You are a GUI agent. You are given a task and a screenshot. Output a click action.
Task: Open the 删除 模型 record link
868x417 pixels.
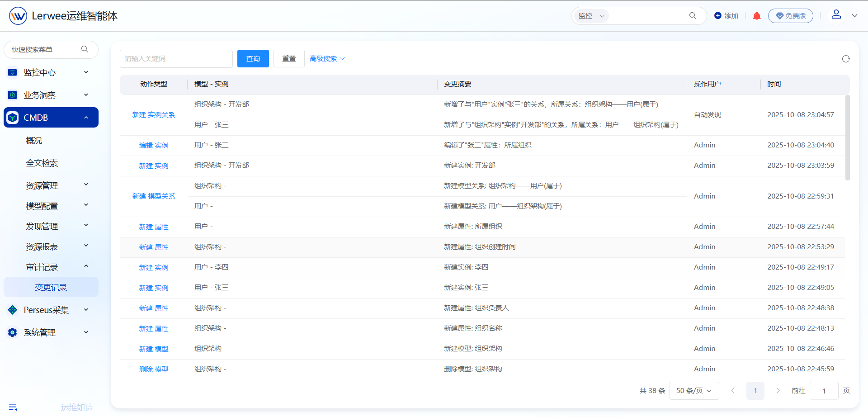[154, 370]
